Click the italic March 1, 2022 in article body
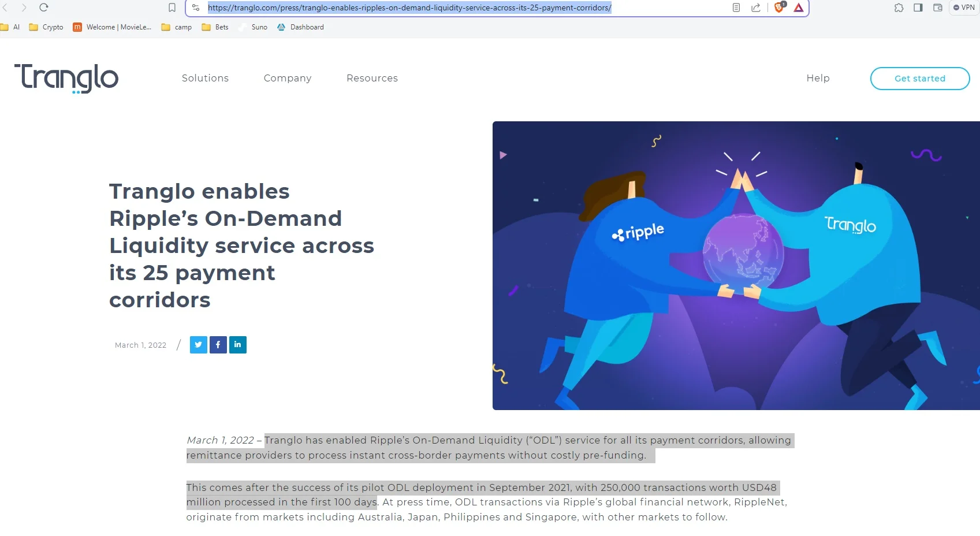The width and height of the screenshot is (980, 536). (x=220, y=440)
